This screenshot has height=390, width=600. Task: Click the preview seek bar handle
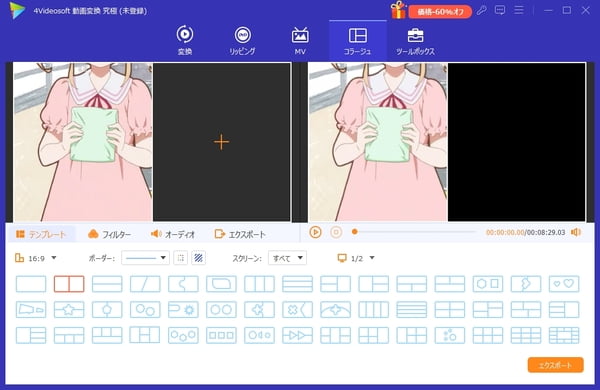(355, 232)
